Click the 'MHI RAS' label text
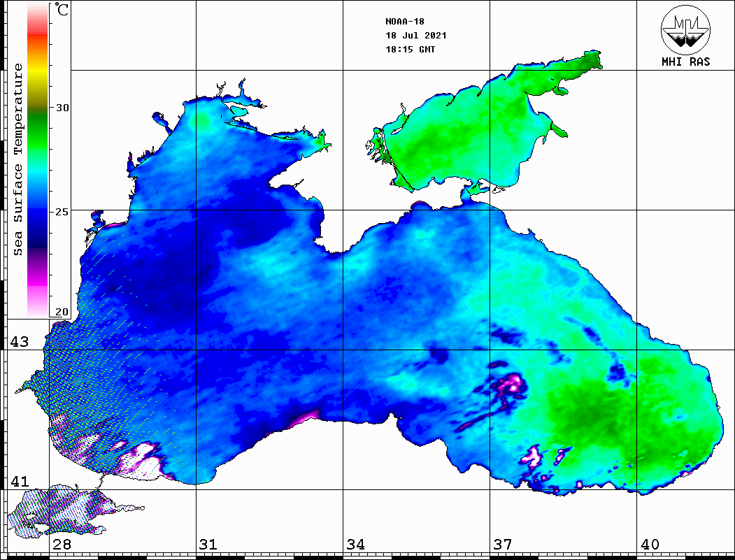This screenshot has width=735, height=560. tap(685, 62)
